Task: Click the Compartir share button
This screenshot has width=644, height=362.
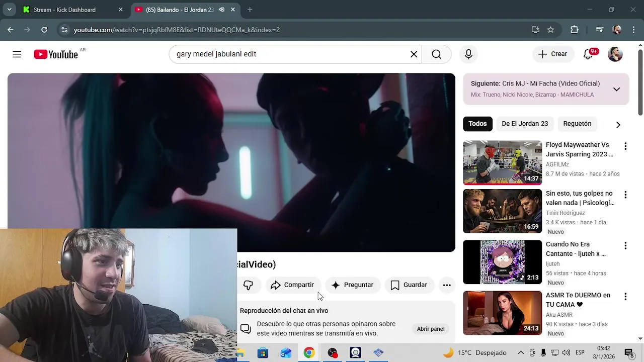Action: pos(293,285)
